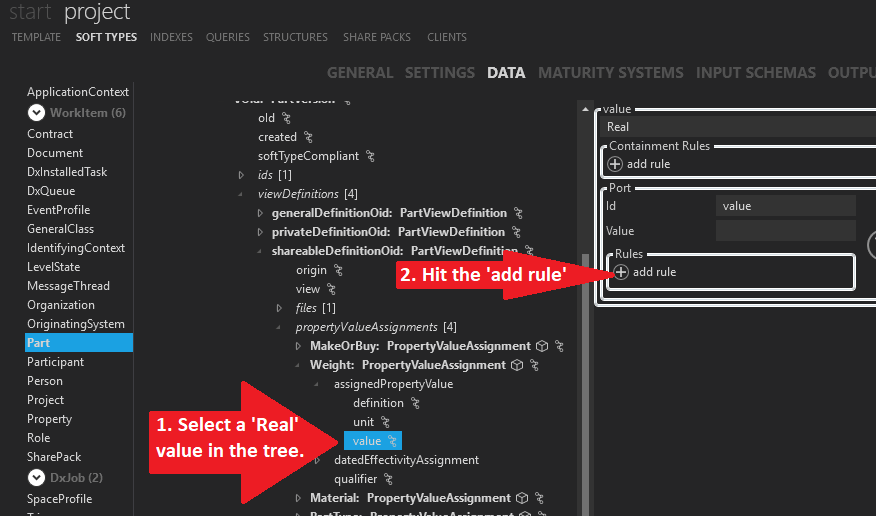Click plus icon under Containment Rules
Image resolution: width=876 pixels, height=516 pixels.
pyautogui.click(x=615, y=164)
